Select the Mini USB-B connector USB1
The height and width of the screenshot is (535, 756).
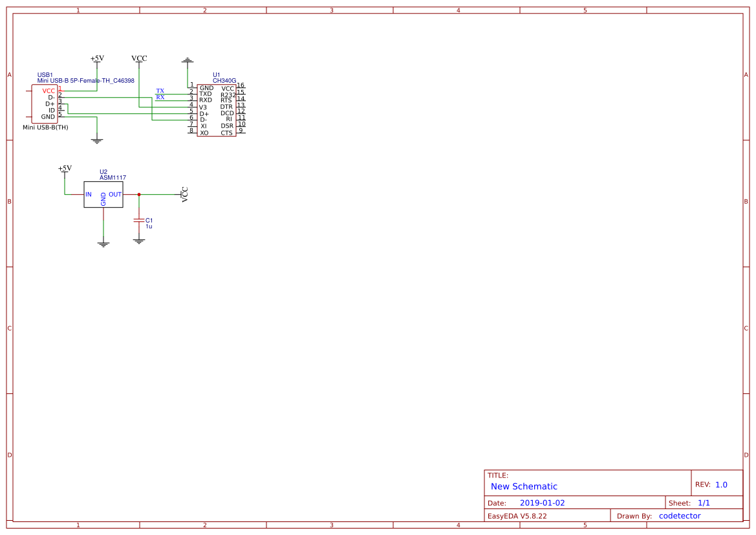click(45, 104)
